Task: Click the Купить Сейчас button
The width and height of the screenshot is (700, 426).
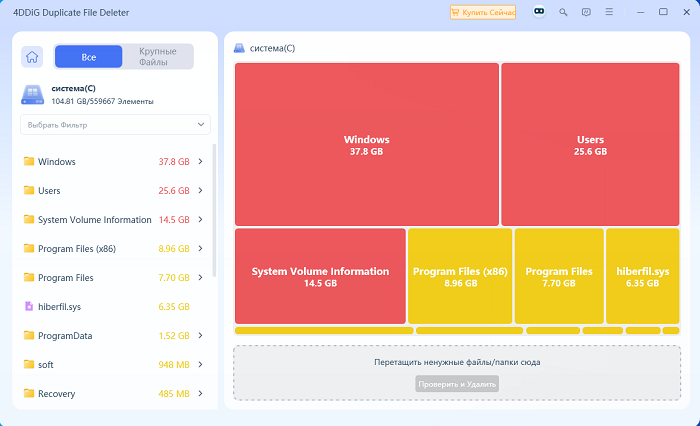Action: [483, 12]
